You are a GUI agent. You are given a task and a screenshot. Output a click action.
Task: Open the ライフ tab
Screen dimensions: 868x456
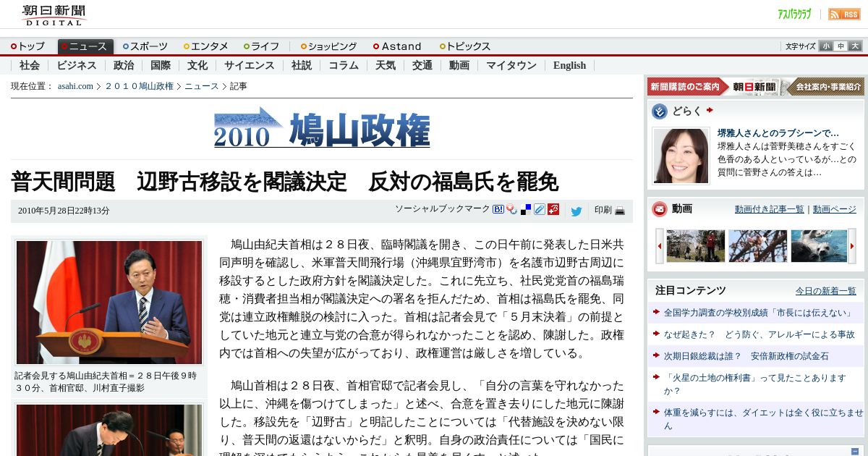click(262, 46)
